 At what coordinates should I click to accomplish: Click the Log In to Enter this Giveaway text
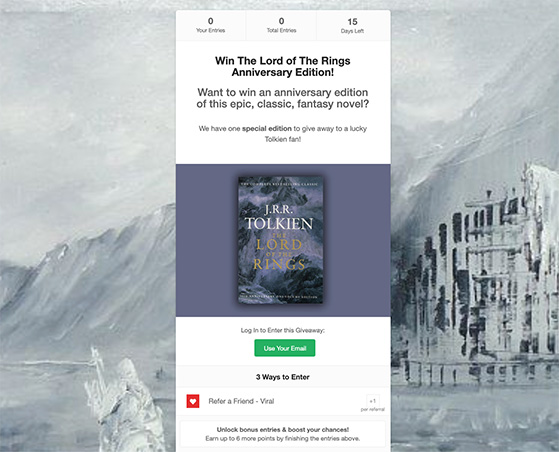coord(283,330)
